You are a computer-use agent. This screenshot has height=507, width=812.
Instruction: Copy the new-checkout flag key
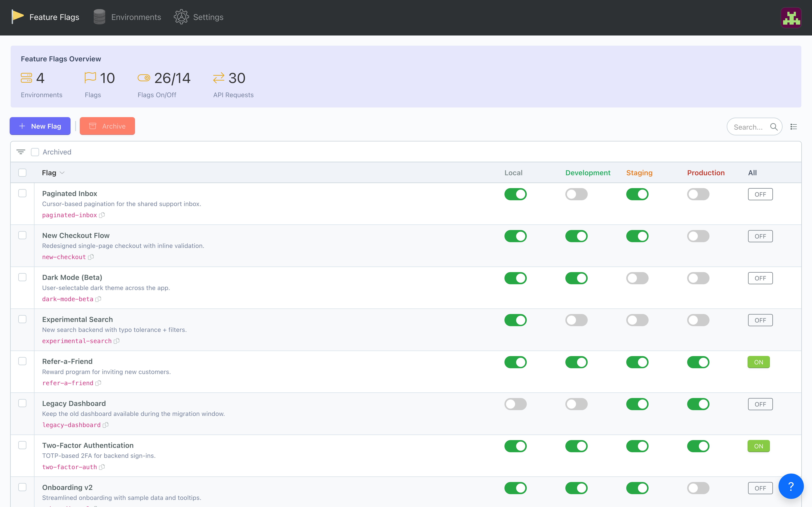point(91,257)
